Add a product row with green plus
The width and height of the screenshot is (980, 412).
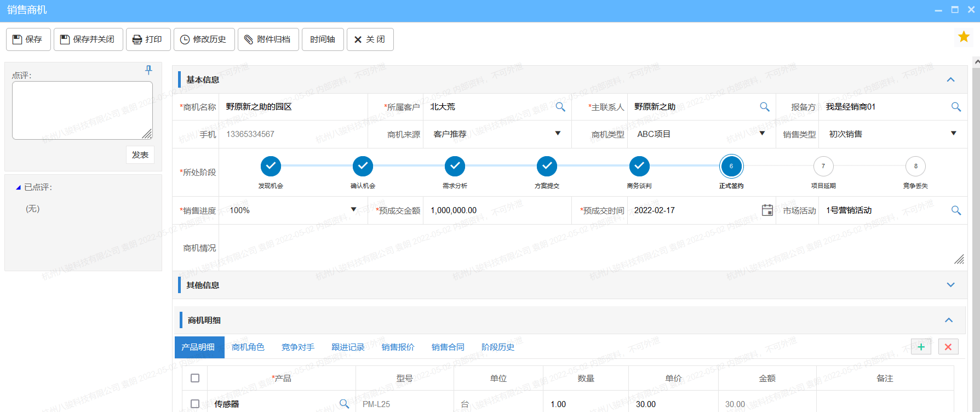tap(921, 347)
